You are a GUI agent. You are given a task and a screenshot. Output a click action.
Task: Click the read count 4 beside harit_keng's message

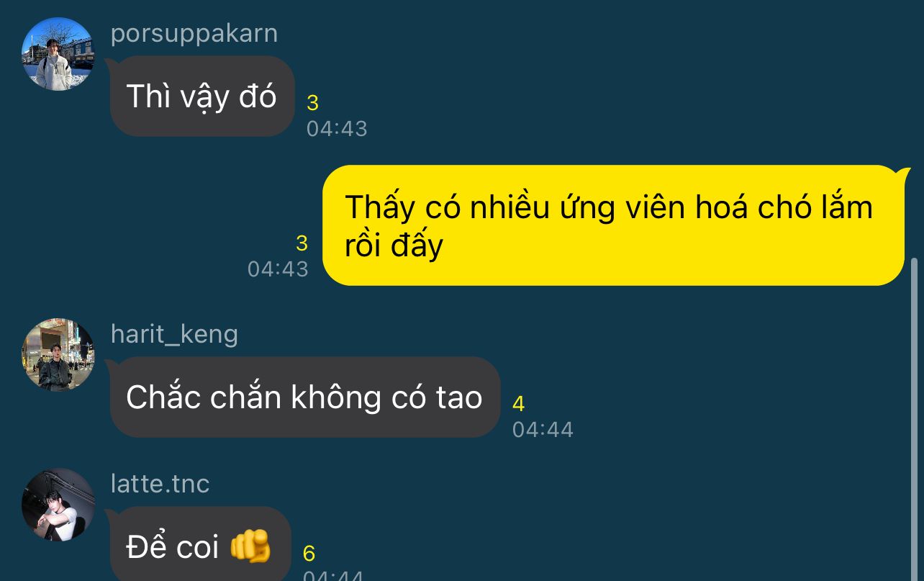click(x=518, y=405)
